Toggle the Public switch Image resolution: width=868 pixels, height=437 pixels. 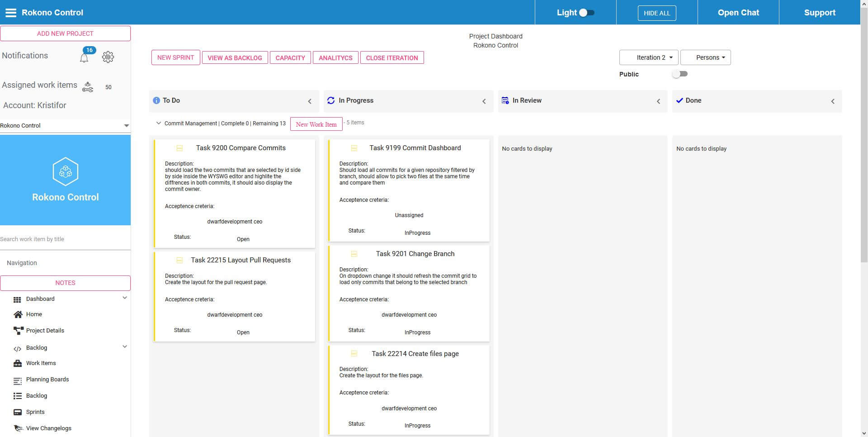click(x=679, y=74)
